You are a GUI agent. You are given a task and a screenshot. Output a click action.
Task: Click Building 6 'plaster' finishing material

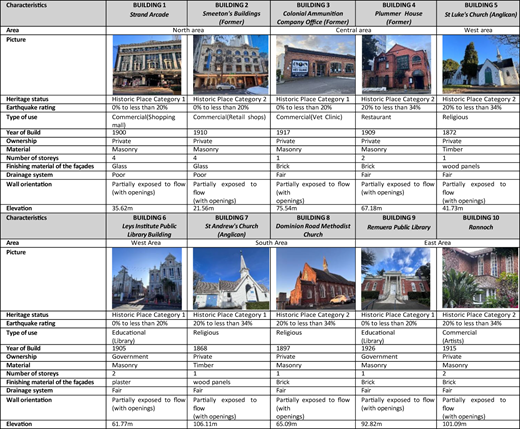tap(121, 382)
